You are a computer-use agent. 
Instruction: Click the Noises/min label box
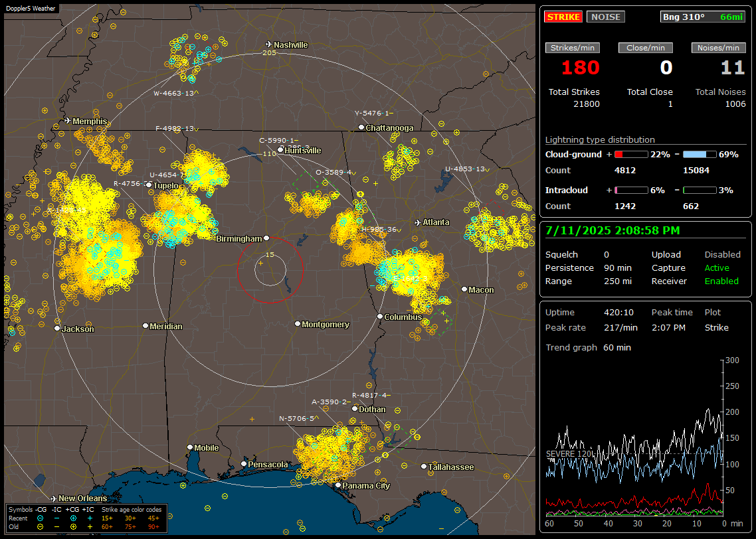pos(718,48)
